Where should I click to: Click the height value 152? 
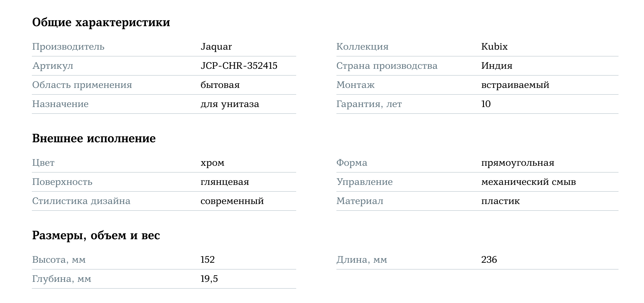coord(208,260)
